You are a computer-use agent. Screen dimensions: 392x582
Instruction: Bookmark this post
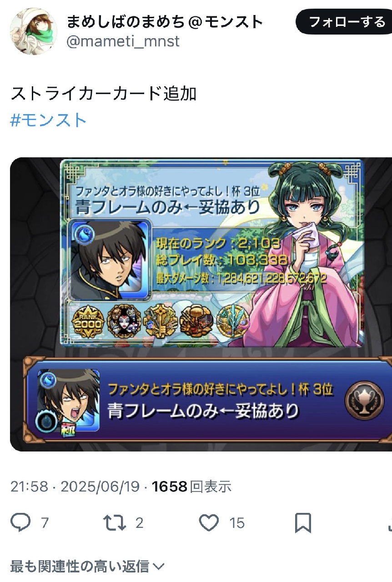[x=303, y=523]
